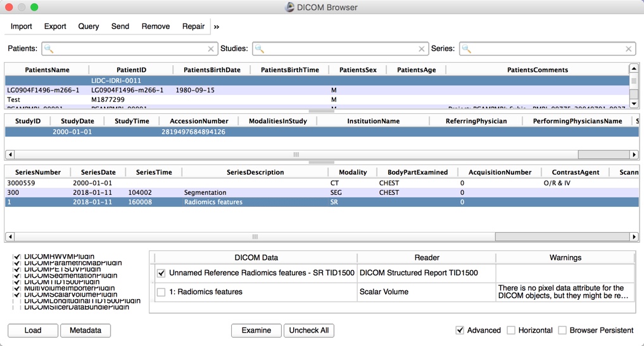Screen dimensions: 644x346
Task: Click 'DICOM Structured Report TID1500' reader cell
Action: pyautogui.click(x=426, y=273)
